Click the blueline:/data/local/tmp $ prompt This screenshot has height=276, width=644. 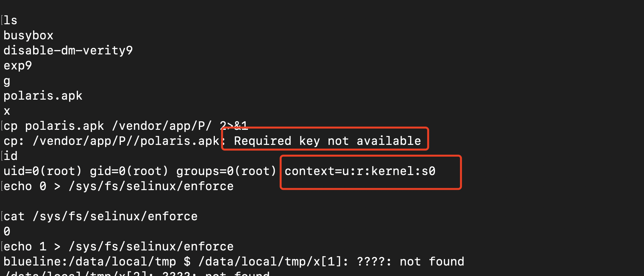point(97,262)
